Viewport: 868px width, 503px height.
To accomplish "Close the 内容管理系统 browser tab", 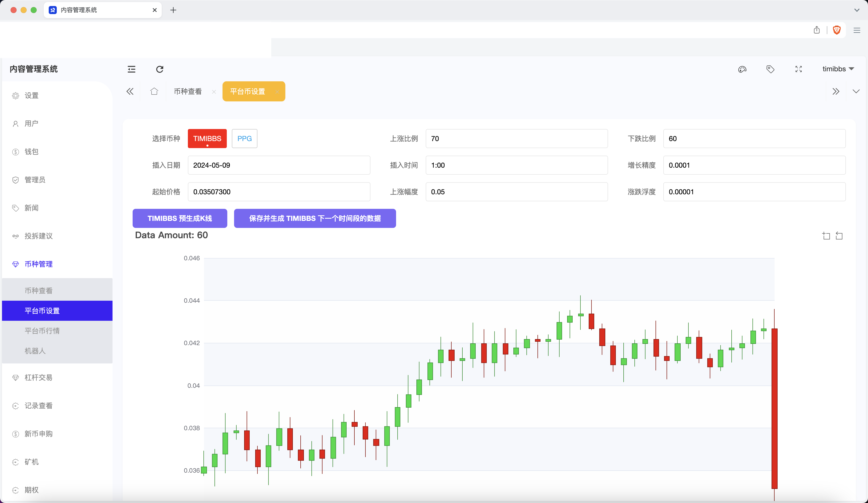I will [155, 10].
